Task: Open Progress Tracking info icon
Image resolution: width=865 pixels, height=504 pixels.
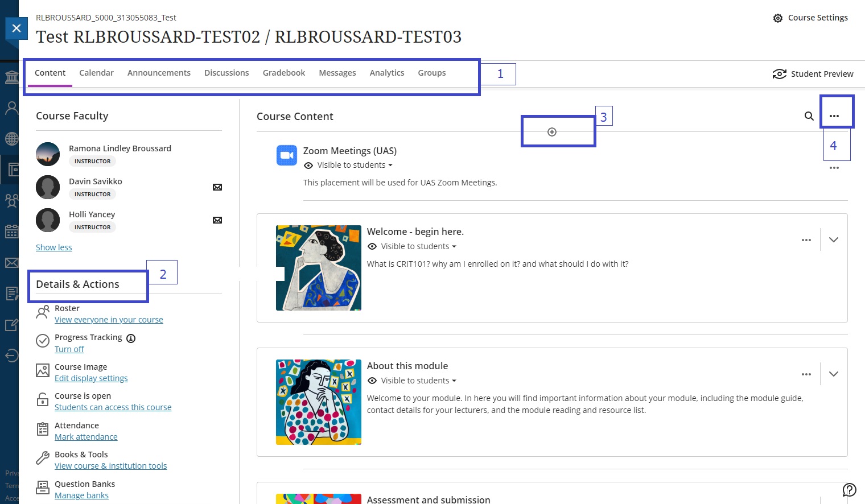Action: 131,338
